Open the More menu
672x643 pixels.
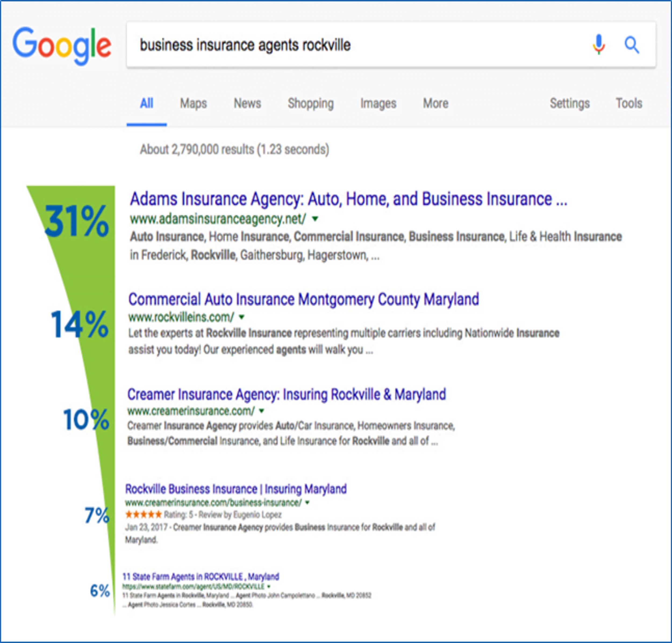[435, 104]
